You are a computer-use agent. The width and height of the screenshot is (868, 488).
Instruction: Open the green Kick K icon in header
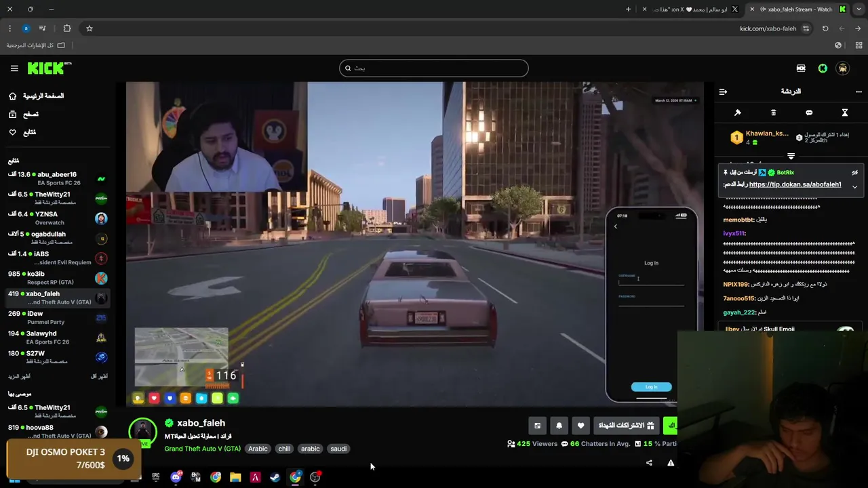coord(823,68)
